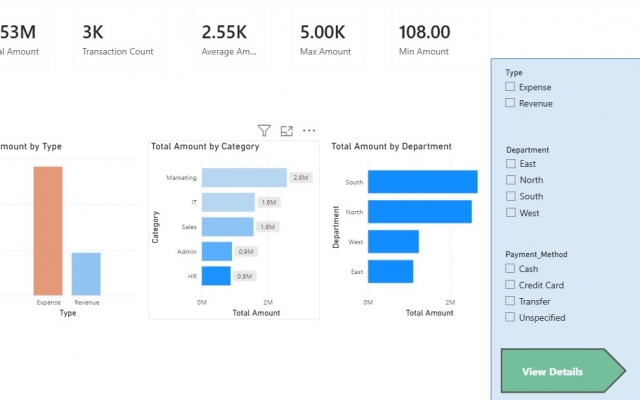Select the blue Revenue column
Screen dimensions: 640x400
[86, 274]
